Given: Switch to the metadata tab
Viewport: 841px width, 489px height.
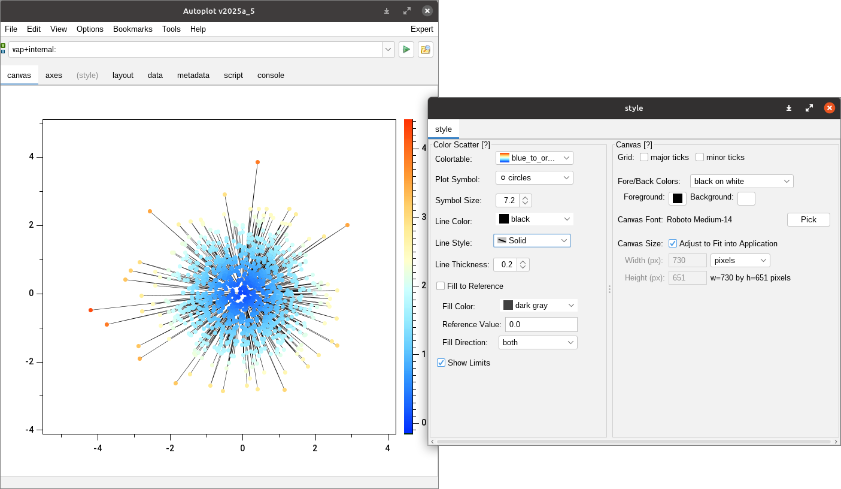Looking at the screenshot, I should point(193,75).
